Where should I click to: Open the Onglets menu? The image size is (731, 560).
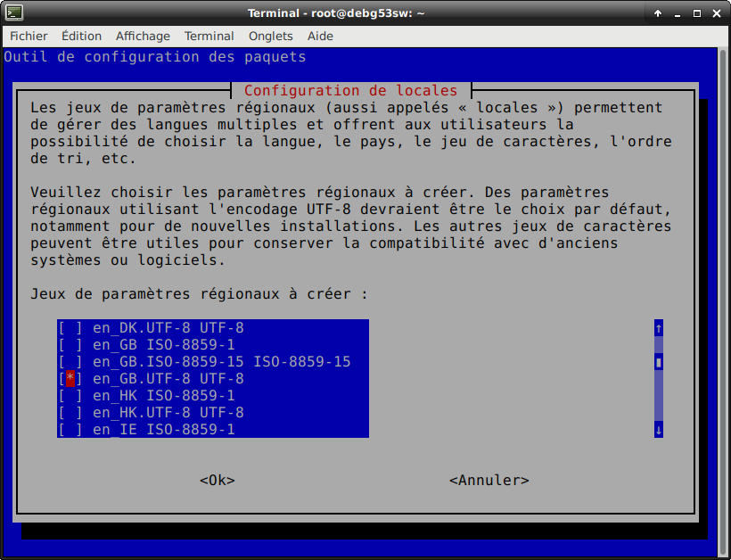tap(271, 37)
